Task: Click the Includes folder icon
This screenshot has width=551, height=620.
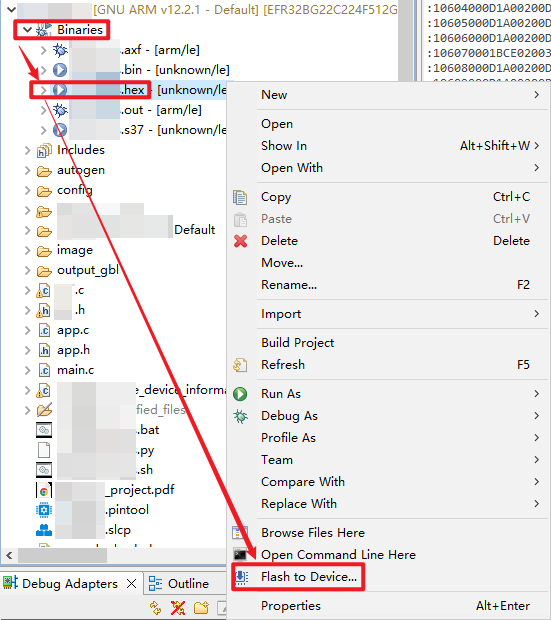Action: tap(44, 150)
